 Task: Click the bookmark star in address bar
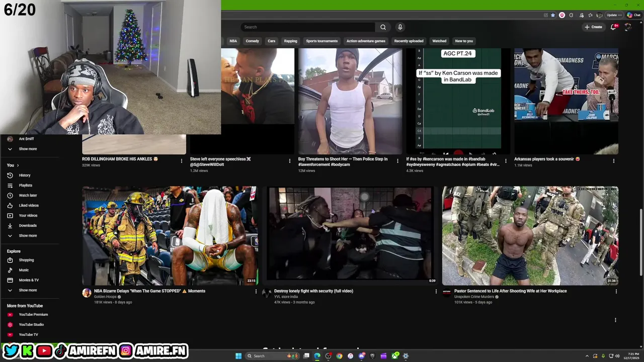tap(553, 15)
